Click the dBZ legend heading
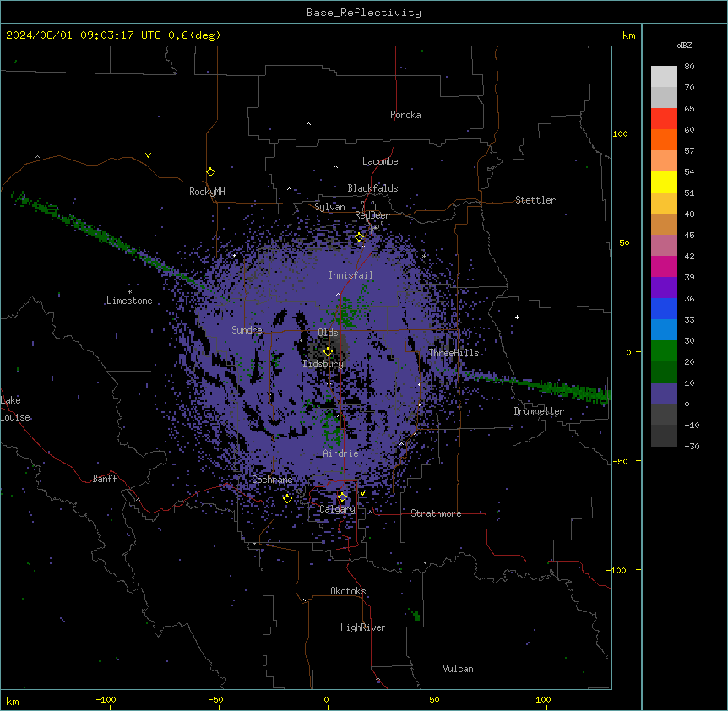The image size is (728, 711). click(x=684, y=46)
